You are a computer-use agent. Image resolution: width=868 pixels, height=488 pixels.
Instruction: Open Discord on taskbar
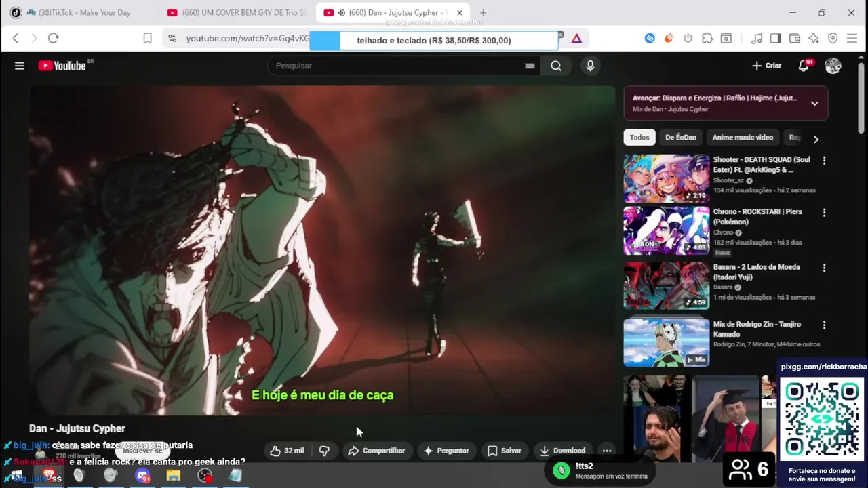pos(142,476)
